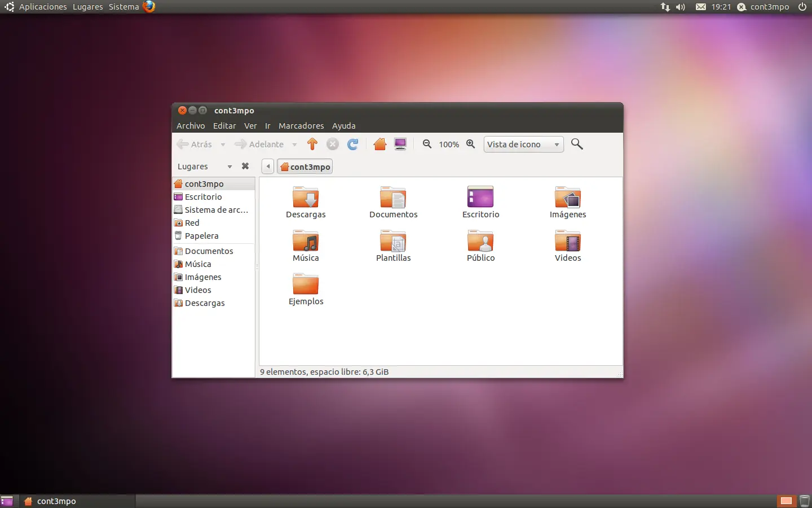812x508 pixels.
Task: Launch Firefox from the top panel
Action: [149, 7]
